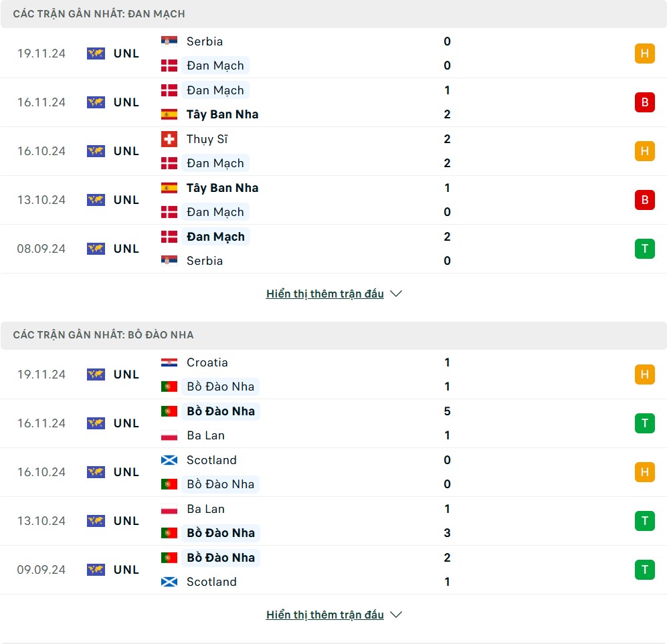Click the Croatia flag icon
This screenshot has width=667, height=644.
[x=169, y=362]
